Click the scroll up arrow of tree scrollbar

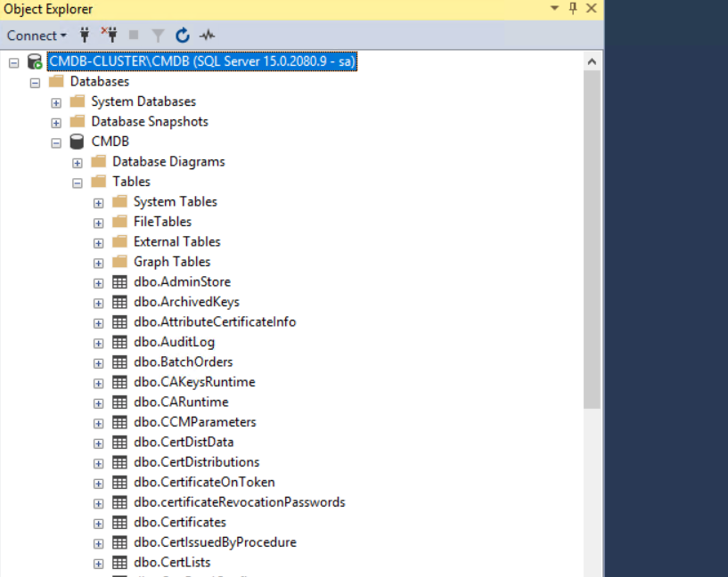(592, 61)
